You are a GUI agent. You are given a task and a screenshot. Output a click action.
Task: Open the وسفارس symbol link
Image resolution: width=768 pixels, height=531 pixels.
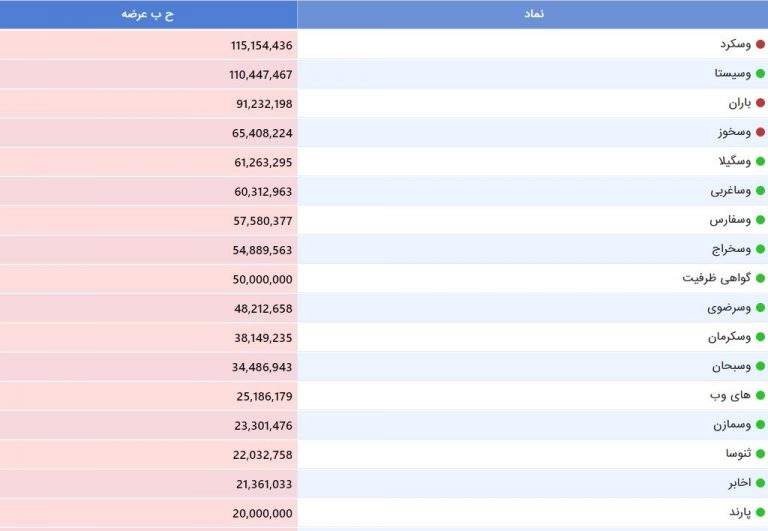tap(730, 220)
